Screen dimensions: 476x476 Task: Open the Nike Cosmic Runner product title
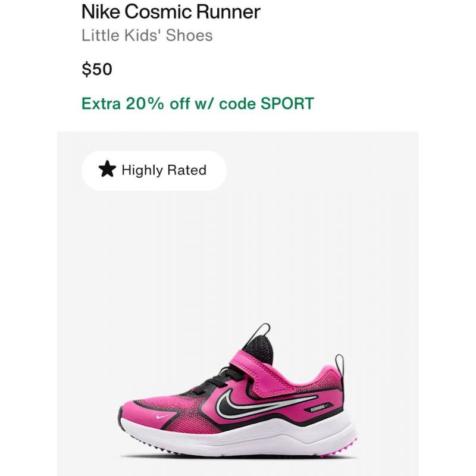171,12
